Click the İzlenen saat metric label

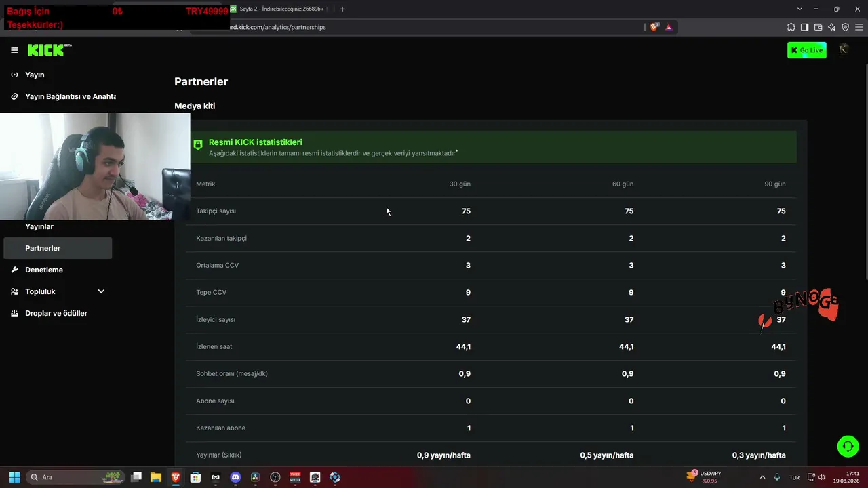pos(214,346)
